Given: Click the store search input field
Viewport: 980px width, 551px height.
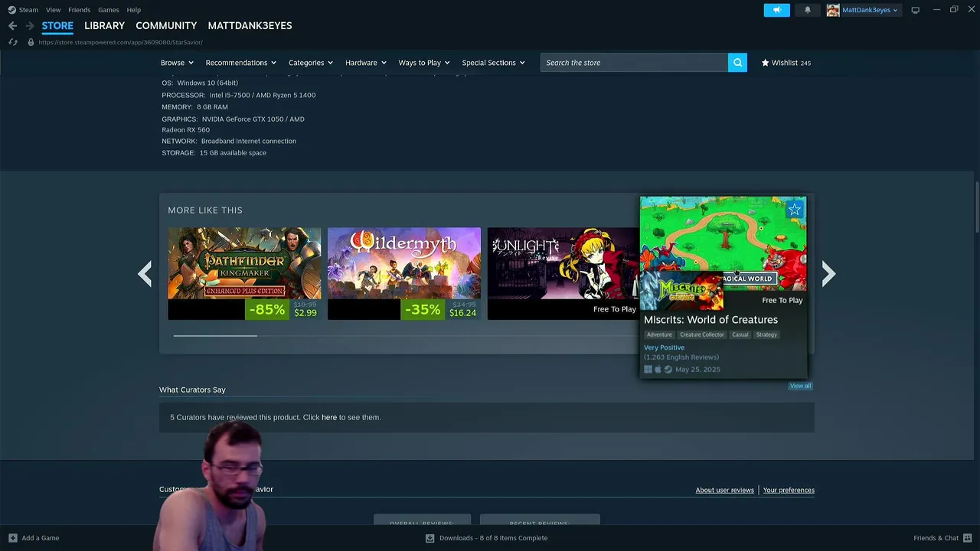Looking at the screenshot, I should 634,63.
